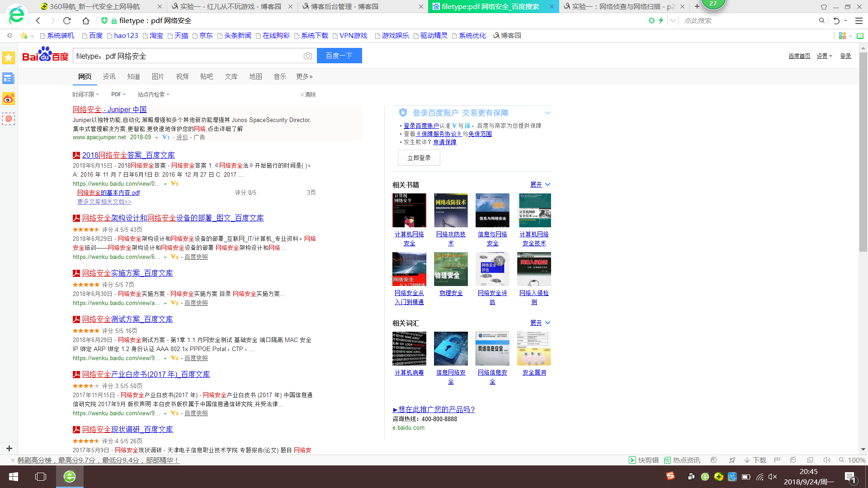Click the address bar search magnifier icon
Screen dimensions: 868x488
(x=821, y=21)
